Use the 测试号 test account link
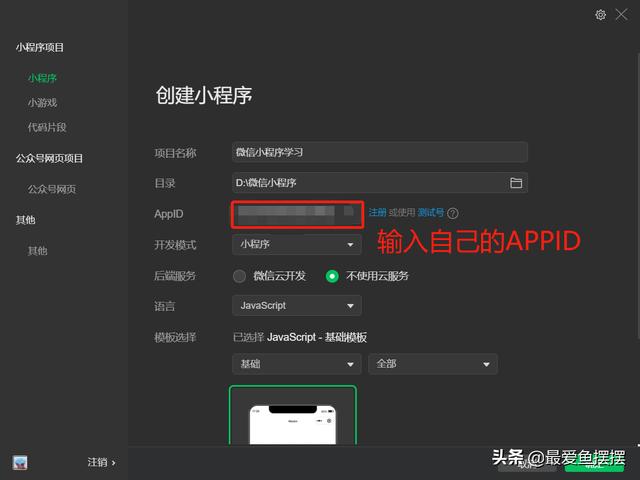640x480 pixels. pyautogui.click(x=431, y=213)
